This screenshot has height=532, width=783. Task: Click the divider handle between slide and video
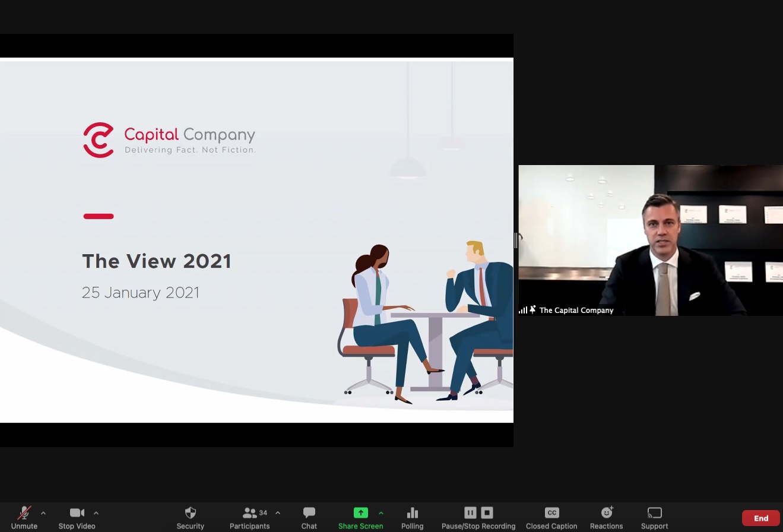(x=516, y=240)
